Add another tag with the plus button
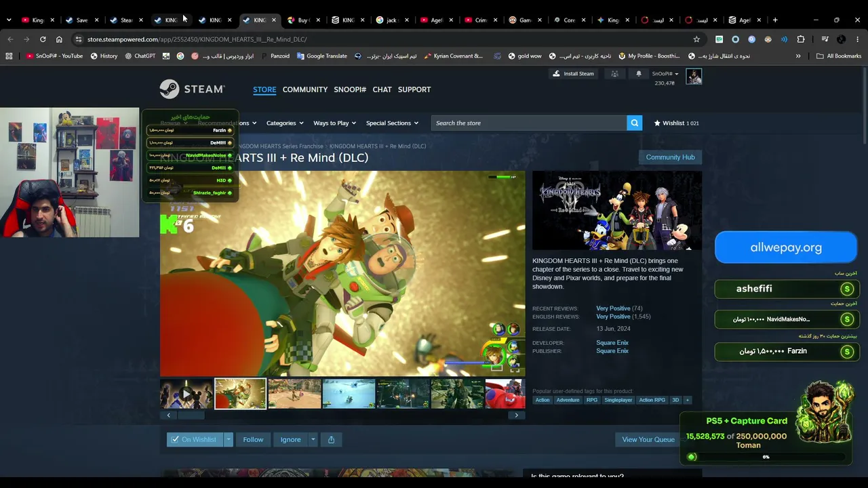868x488 pixels. click(x=687, y=400)
